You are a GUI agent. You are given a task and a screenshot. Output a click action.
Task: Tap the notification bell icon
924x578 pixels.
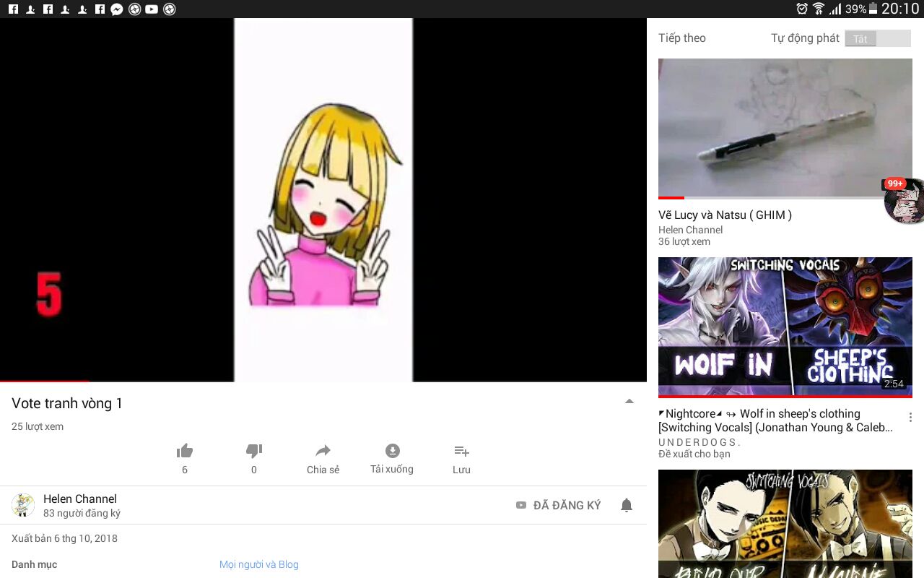[627, 506]
